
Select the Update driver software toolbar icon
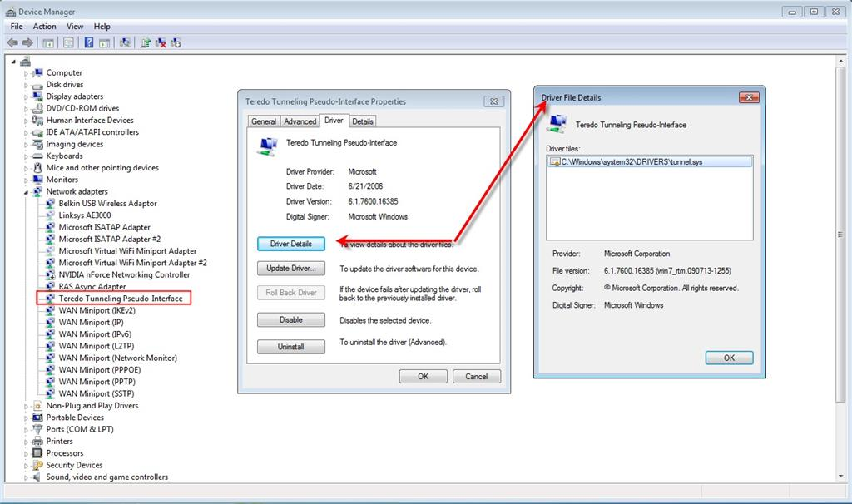tap(147, 42)
